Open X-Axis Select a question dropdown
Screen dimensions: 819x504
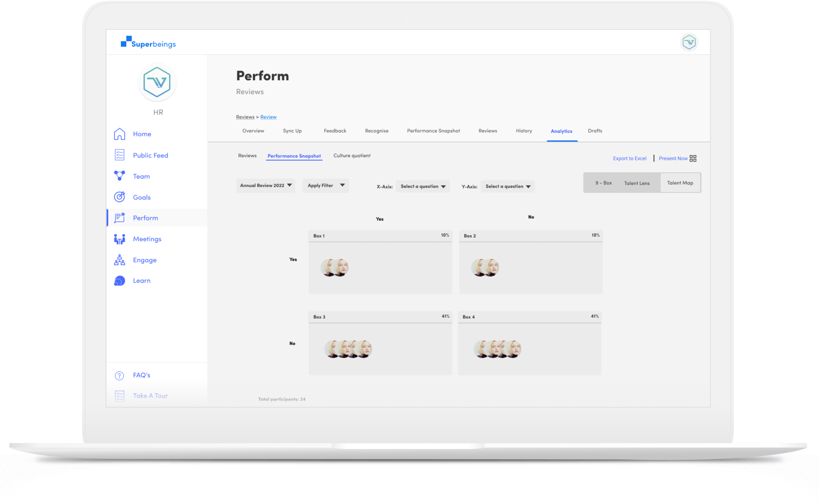click(423, 186)
